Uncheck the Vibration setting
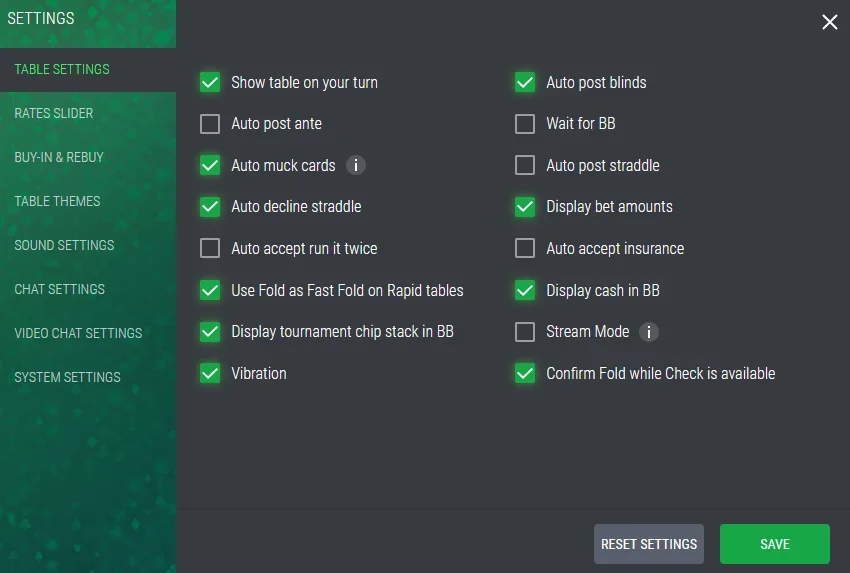The width and height of the screenshot is (850, 573). point(210,373)
